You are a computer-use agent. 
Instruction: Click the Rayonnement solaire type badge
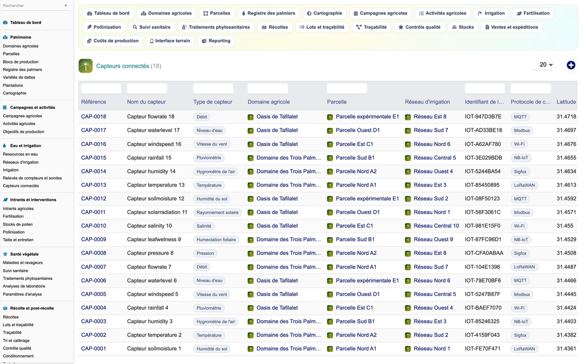pos(218,213)
